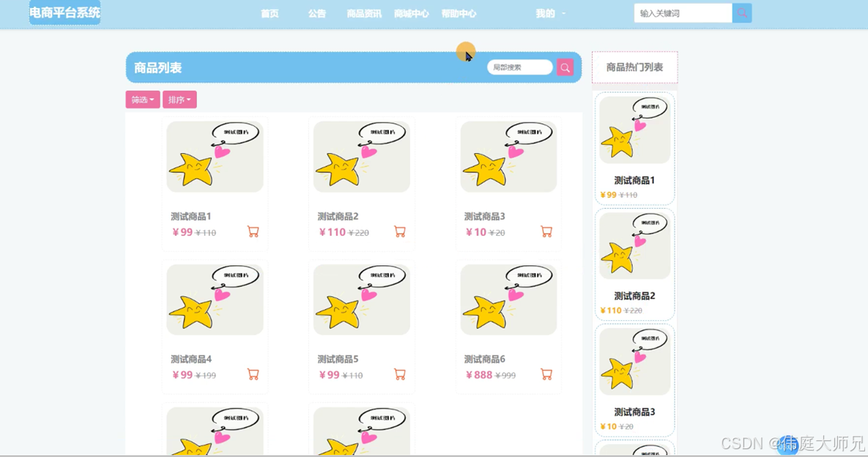Click the pink local search magnifier button
The image size is (868, 458).
point(565,67)
